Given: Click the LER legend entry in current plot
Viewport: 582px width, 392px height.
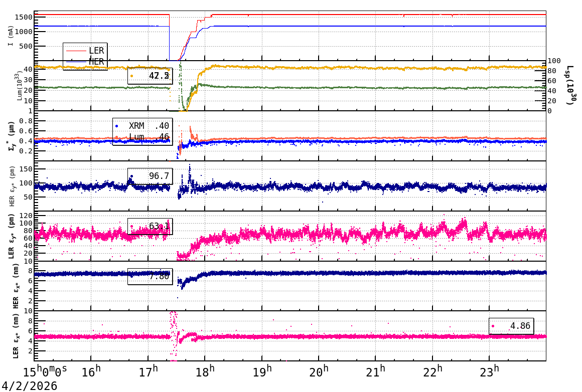Looking at the screenshot, I should [x=85, y=51].
